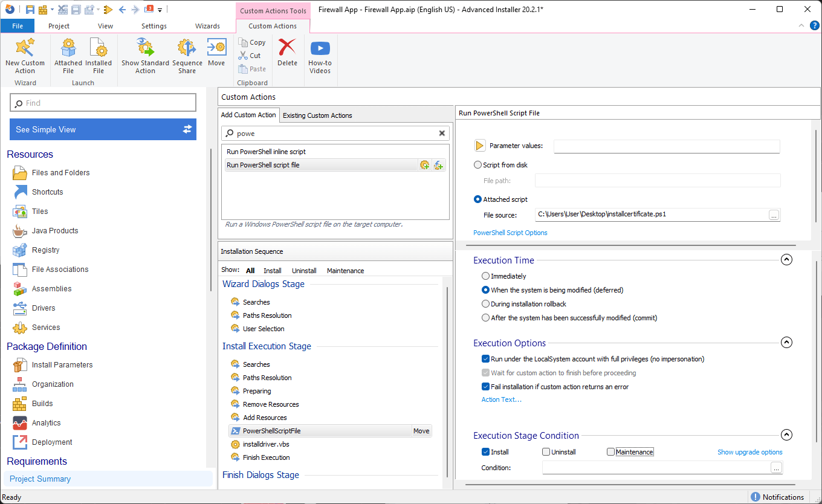This screenshot has height=504, width=822.
Task: Launch the New Custom Action wizard
Action: click(25, 56)
